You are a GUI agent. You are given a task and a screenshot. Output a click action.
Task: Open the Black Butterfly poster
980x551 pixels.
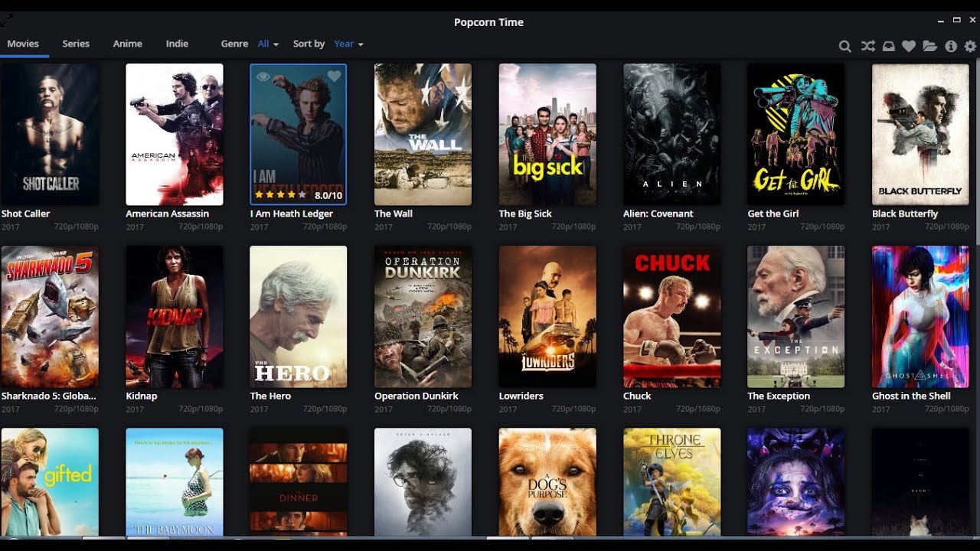click(920, 135)
